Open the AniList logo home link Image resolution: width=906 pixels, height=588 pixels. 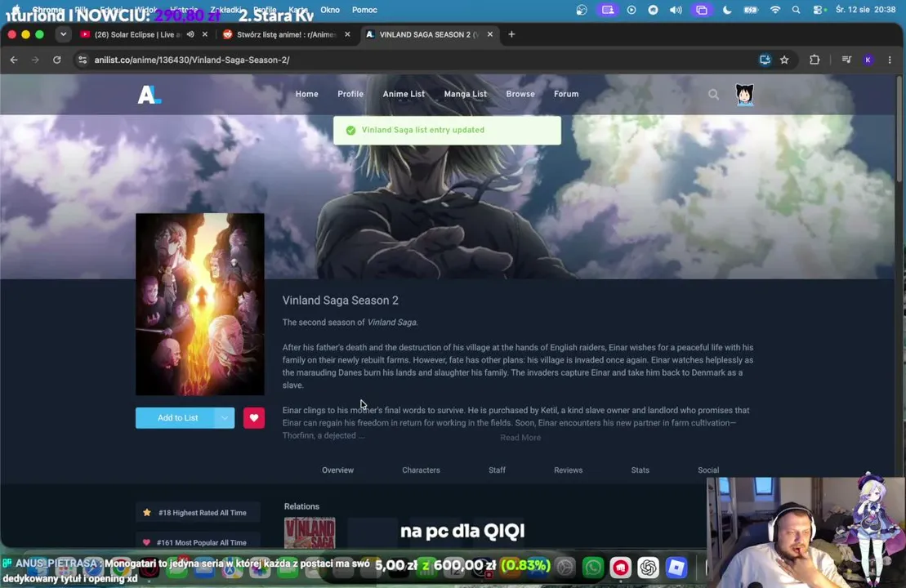point(149,94)
